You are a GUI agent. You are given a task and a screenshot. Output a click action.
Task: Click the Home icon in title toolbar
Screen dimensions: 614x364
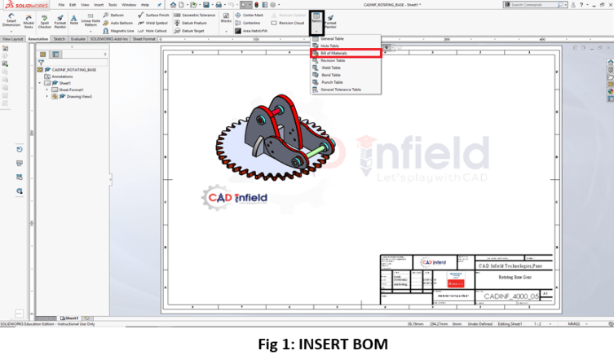pos(173,5)
